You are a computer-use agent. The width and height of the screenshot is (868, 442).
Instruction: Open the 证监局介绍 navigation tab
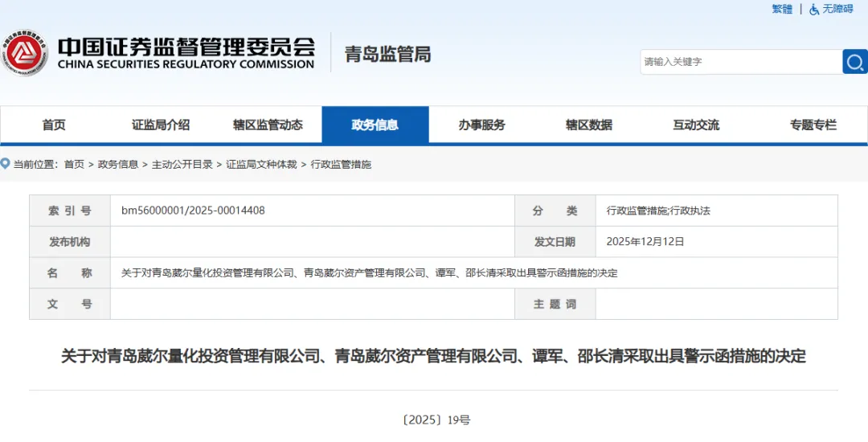click(161, 125)
